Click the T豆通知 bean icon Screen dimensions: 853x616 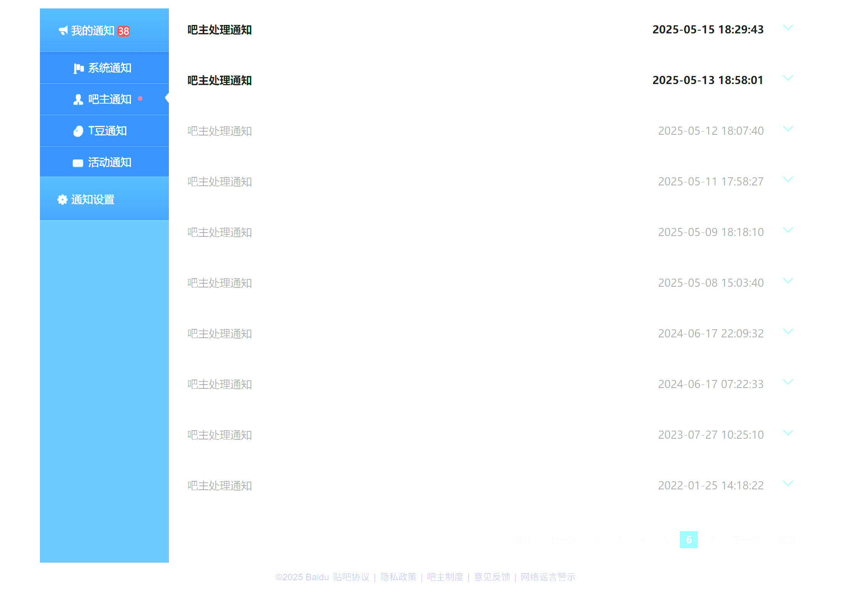click(78, 131)
